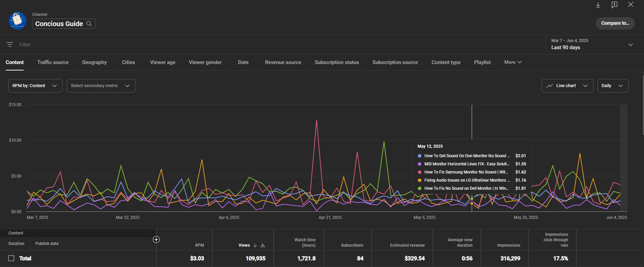
Task: Click the line chart icon in chart selector
Action: click(x=549, y=86)
